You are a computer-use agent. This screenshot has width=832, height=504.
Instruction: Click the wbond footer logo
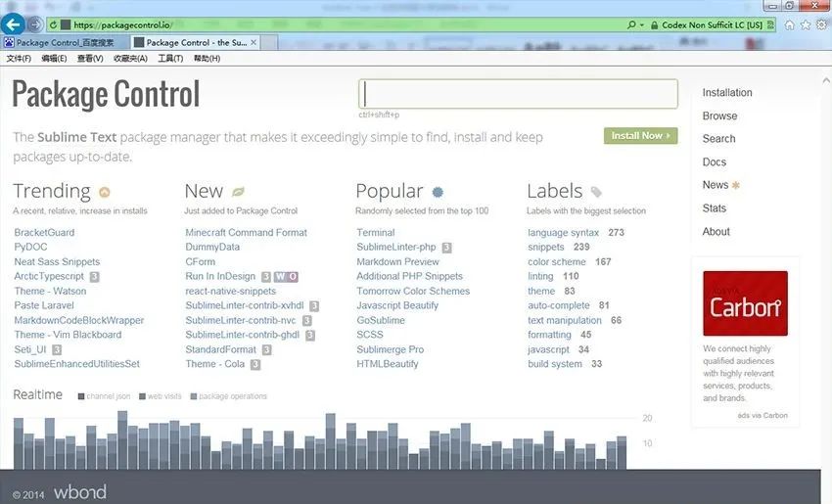pos(79,492)
